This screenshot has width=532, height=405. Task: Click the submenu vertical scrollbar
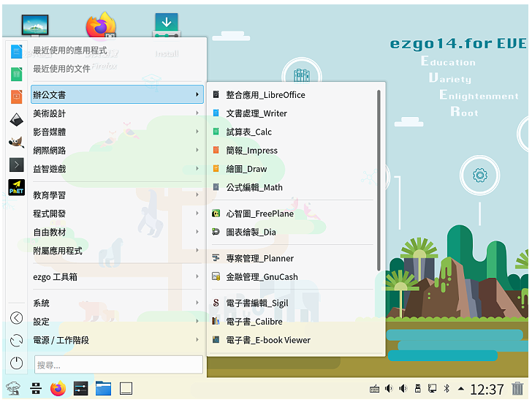tap(379, 180)
